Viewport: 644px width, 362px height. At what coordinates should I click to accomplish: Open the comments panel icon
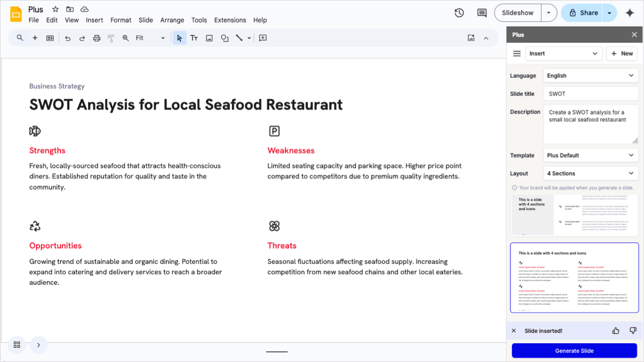[482, 13]
